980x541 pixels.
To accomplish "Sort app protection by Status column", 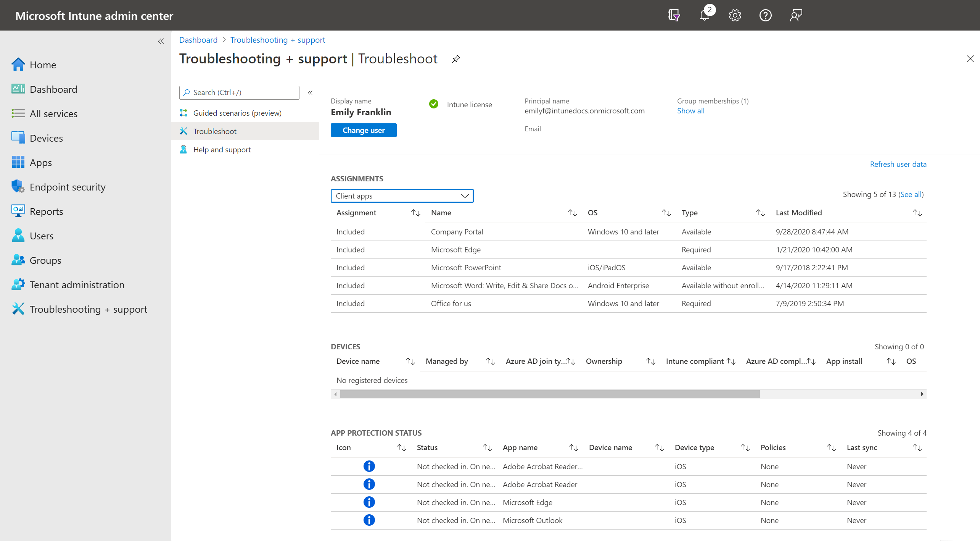I will click(x=488, y=447).
